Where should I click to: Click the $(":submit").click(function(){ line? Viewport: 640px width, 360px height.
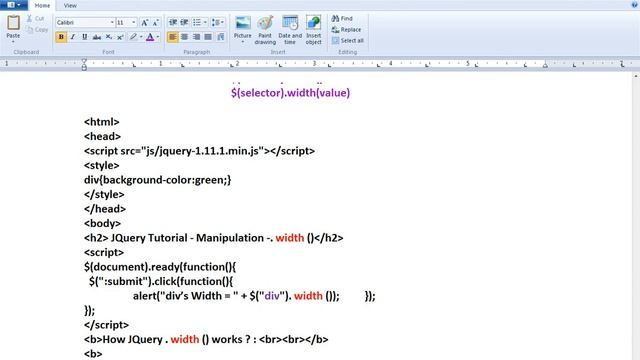161,282
